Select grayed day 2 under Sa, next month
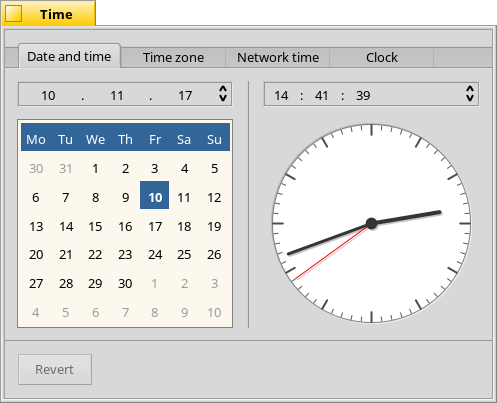The image size is (497, 403). pyautogui.click(x=184, y=284)
